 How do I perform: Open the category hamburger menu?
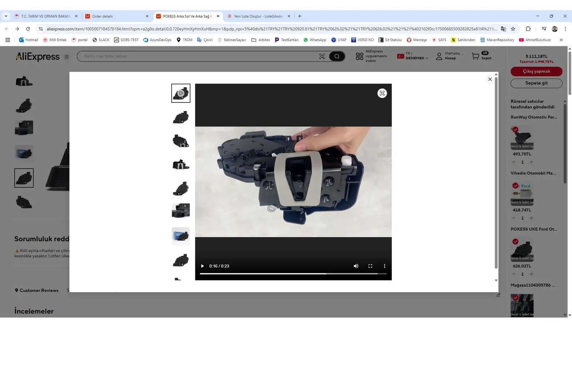(x=66, y=57)
